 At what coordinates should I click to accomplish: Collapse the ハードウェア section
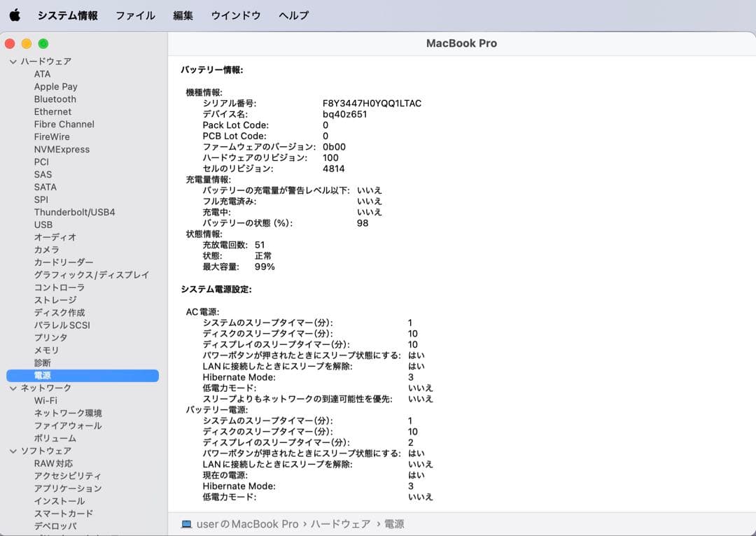tap(13, 61)
